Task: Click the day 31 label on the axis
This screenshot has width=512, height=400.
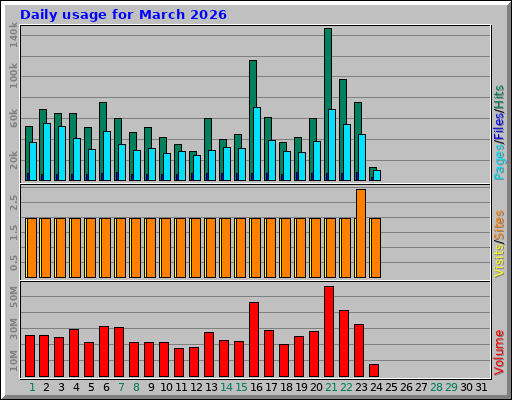Action: [481, 387]
